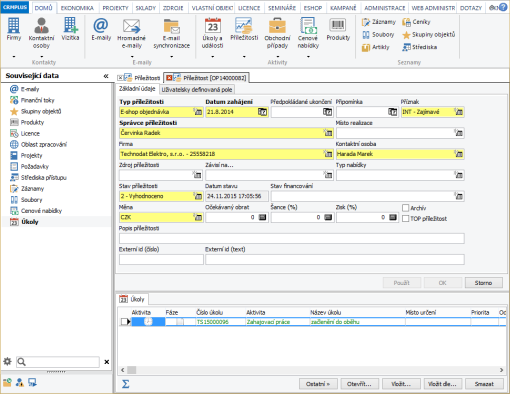Click the Popis příležitosti input field
This screenshot has width=510, height=394.
(x=292, y=238)
